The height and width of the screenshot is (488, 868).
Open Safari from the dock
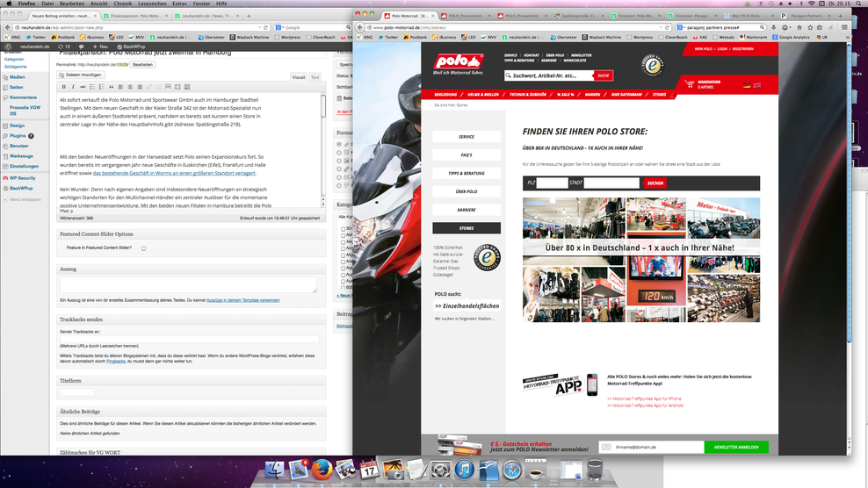pyautogui.click(x=512, y=470)
